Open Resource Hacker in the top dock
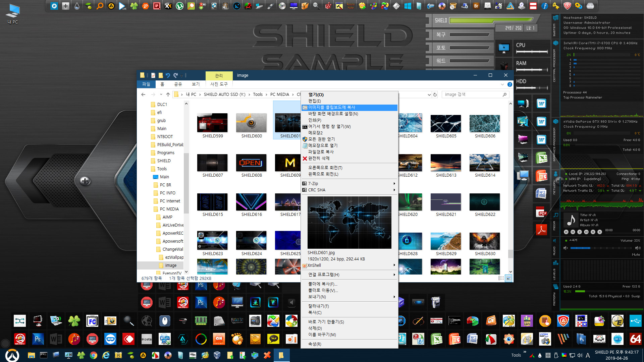The height and width of the screenshot is (362, 644). [x=351, y=6]
